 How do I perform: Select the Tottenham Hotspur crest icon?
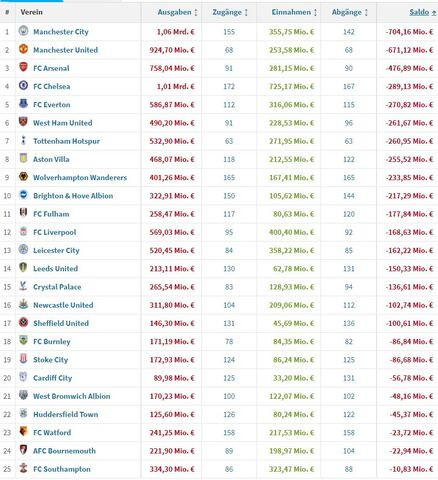(x=23, y=140)
